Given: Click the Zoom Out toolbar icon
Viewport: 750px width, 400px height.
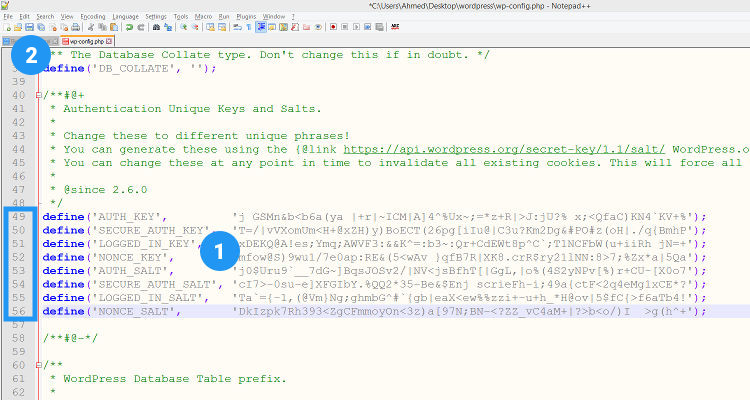Looking at the screenshot, I should 195,27.
